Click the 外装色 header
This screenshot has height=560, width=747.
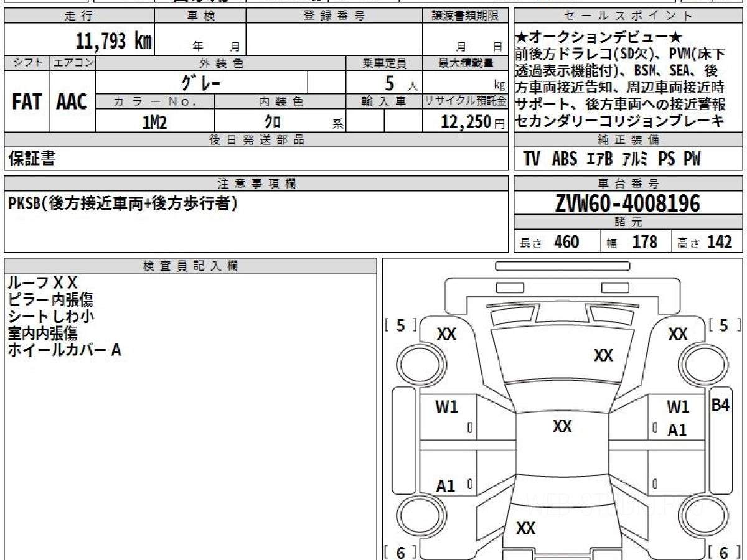(x=221, y=63)
